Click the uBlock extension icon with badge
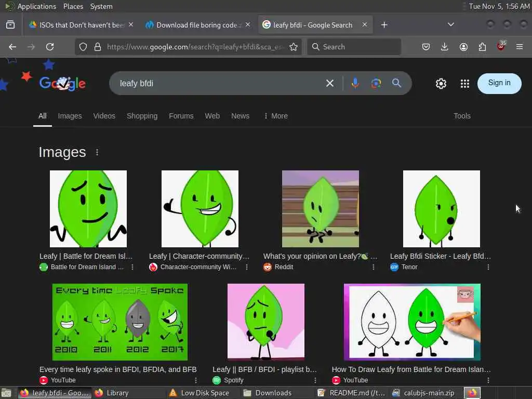 click(x=501, y=46)
